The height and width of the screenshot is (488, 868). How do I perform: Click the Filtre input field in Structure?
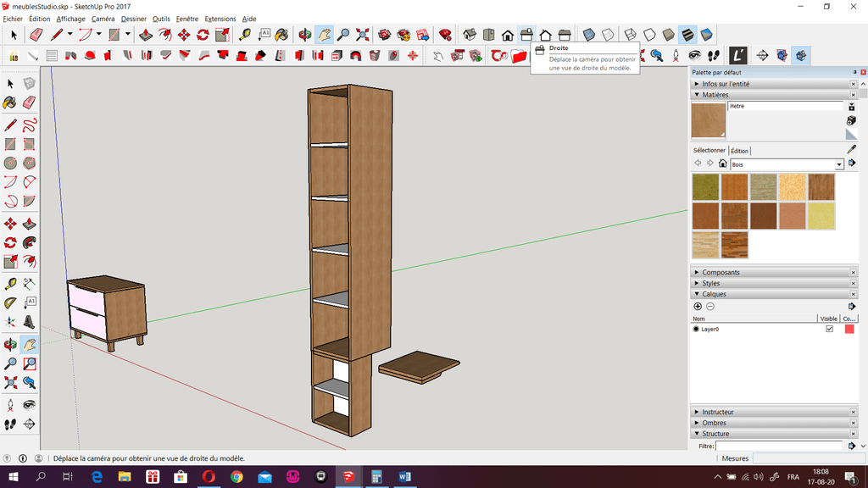click(779, 446)
